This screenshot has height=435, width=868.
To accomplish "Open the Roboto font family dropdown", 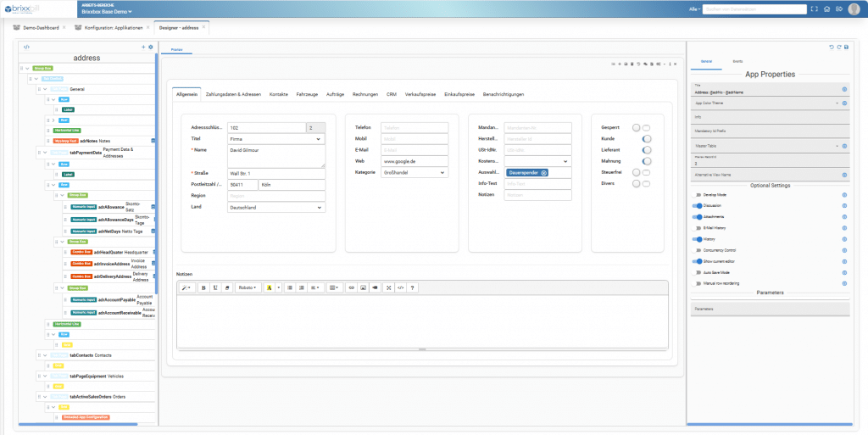I will [x=248, y=287].
